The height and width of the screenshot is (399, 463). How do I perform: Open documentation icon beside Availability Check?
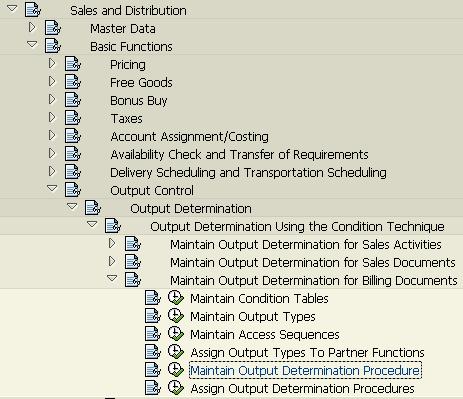point(73,154)
